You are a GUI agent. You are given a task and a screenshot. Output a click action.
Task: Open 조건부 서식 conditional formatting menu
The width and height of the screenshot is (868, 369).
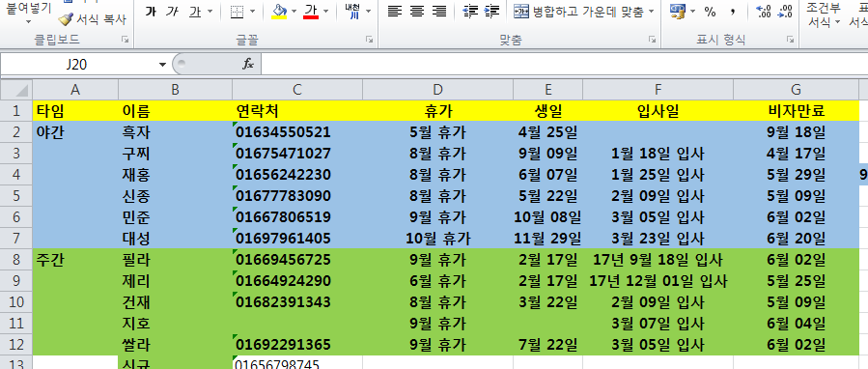click(824, 14)
